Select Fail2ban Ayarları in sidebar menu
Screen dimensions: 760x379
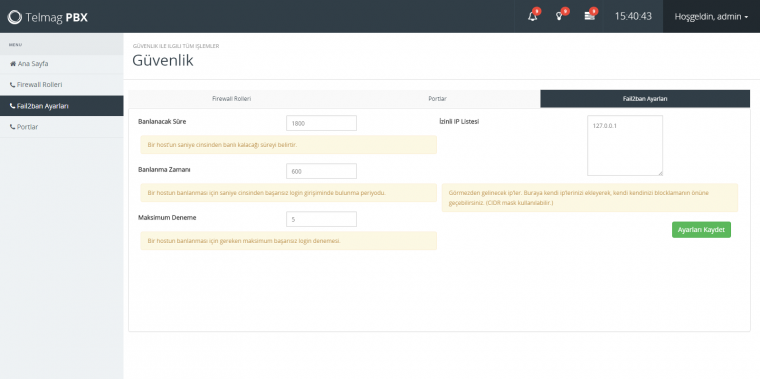click(62, 106)
